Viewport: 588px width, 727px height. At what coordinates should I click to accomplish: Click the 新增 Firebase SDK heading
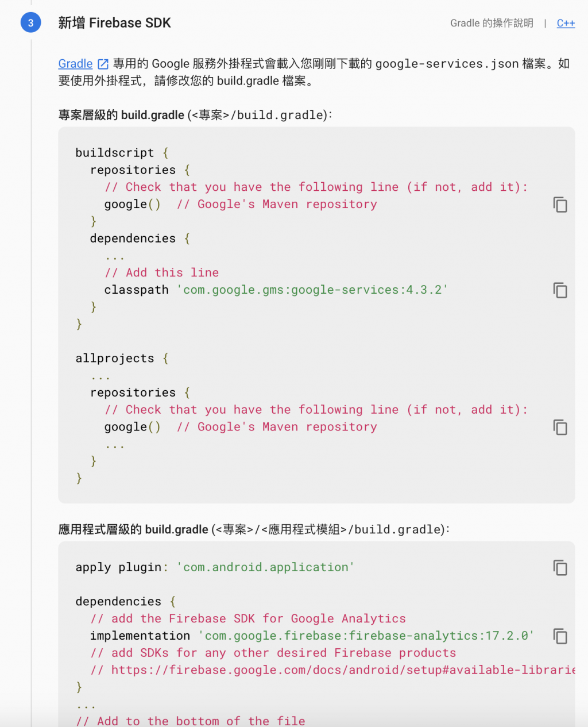click(115, 23)
